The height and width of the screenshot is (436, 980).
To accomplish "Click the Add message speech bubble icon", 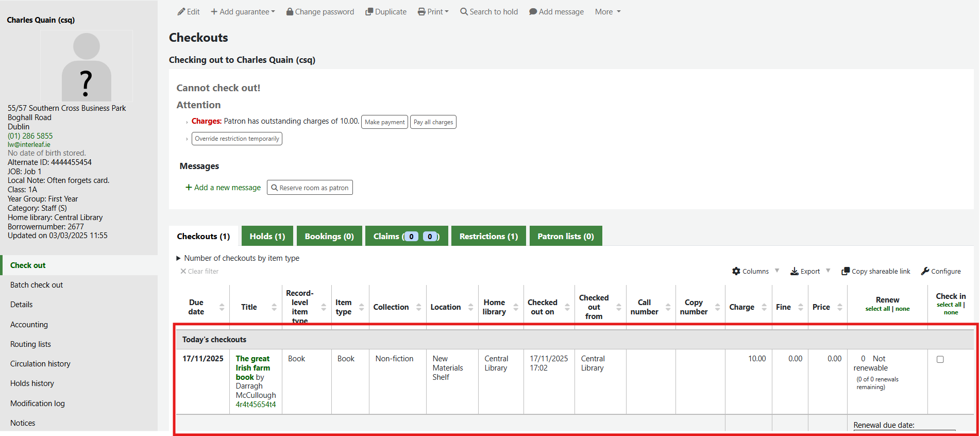I will (533, 12).
